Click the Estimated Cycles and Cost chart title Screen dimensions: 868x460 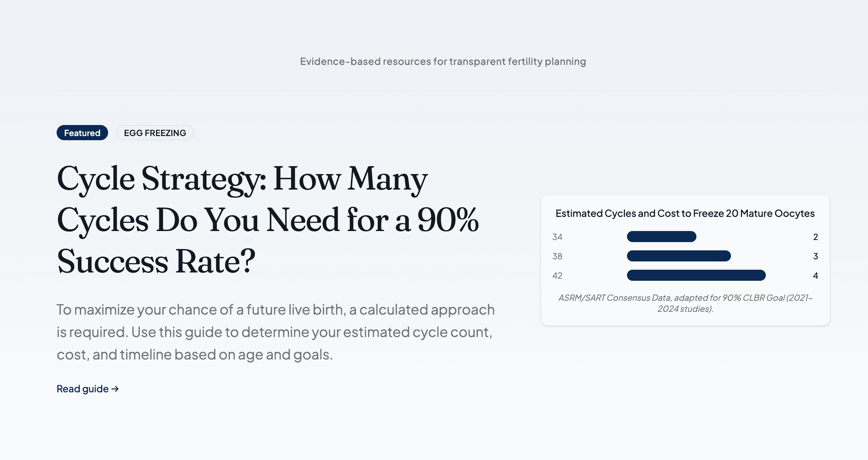(x=685, y=213)
